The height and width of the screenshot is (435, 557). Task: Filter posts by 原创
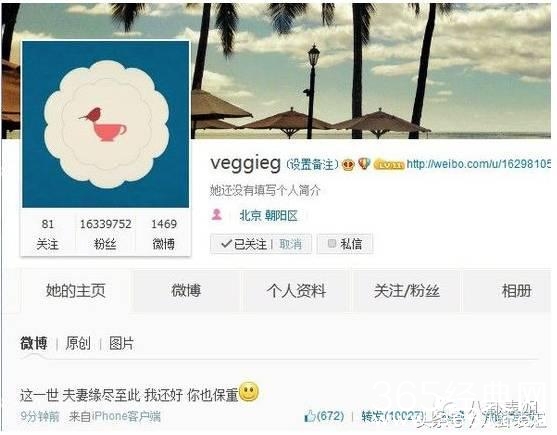tap(78, 343)
